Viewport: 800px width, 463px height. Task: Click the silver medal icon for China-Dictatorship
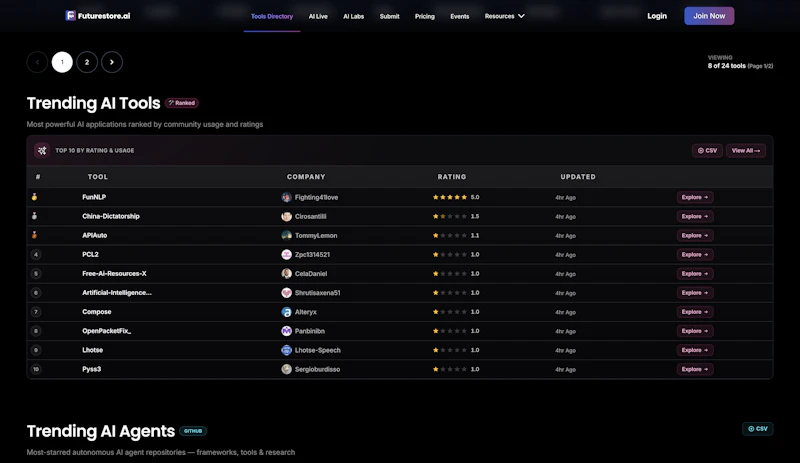click(x=34, y=216)
